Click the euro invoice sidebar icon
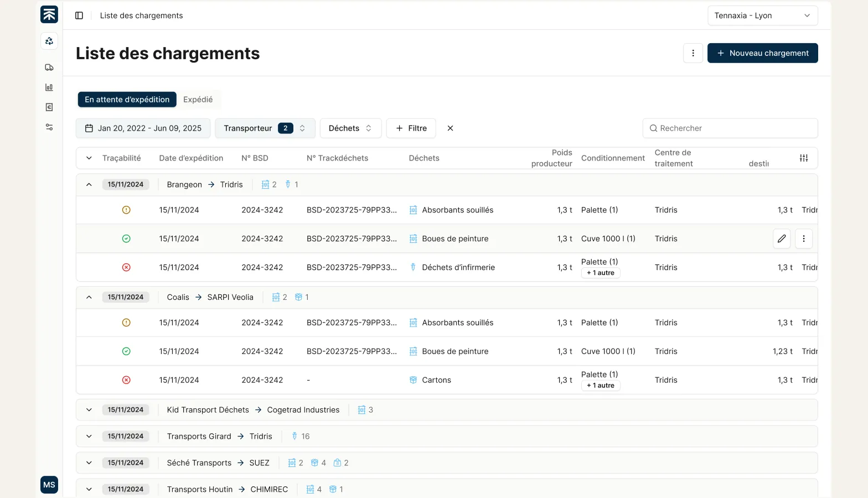Viewport: 868px width, 498px height. pyautogui.click(x=49, y=107)
